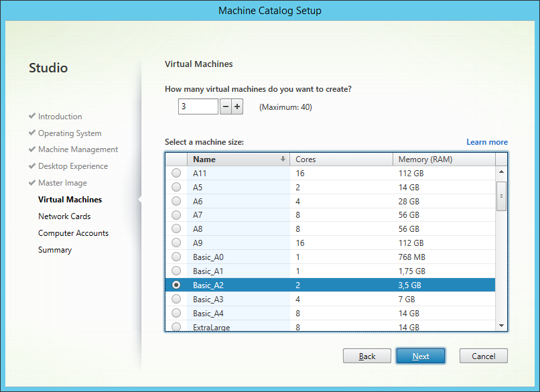Click the Basic_A3 name cell
The image size is (540, 392).
(x=239, y=300)
